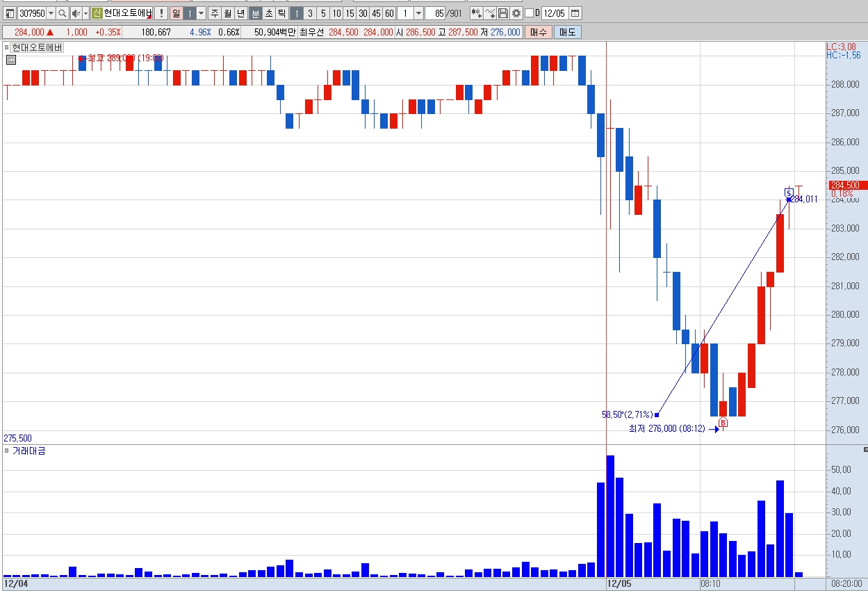Select the 년 yearly period button
868x591 pixels.
tap(241, 13)
